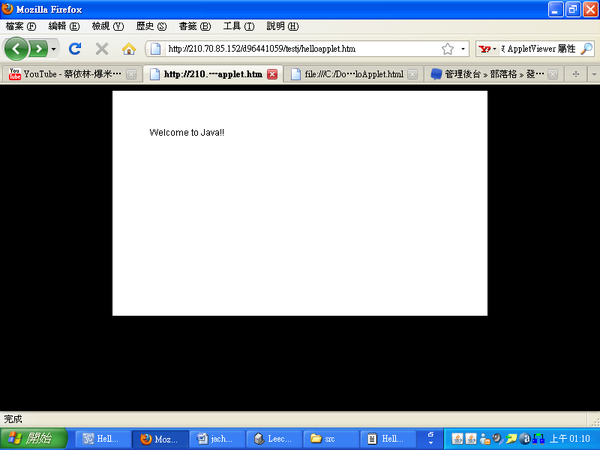The height and width of the screenshot is (450, 600).
Task: Run search with the magnifier icon
Action: point(587,49)
